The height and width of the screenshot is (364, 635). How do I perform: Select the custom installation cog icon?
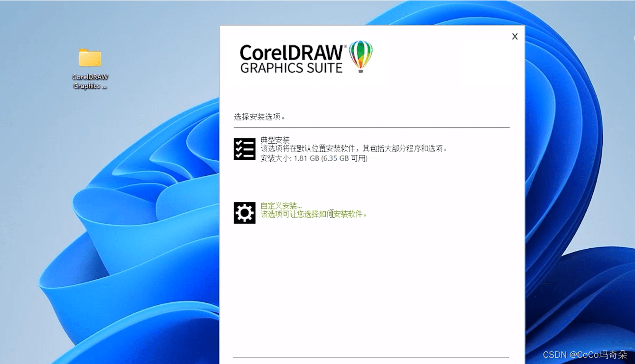tap(244, 212)
